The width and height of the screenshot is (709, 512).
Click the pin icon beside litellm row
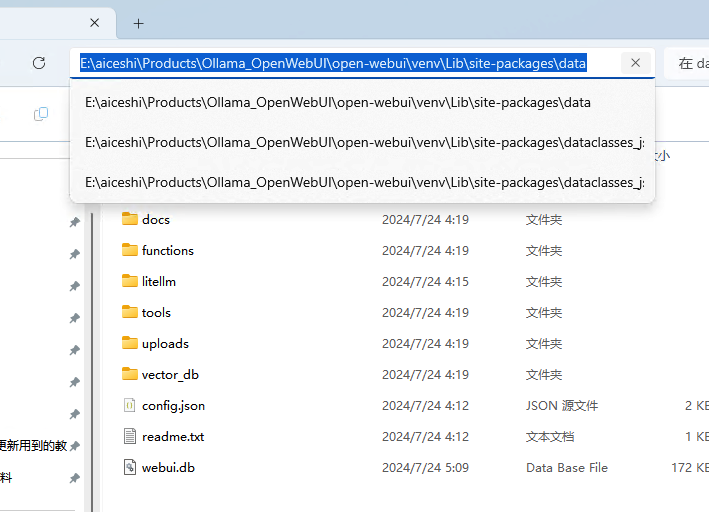pyautogui.click(x=75, y=286)
